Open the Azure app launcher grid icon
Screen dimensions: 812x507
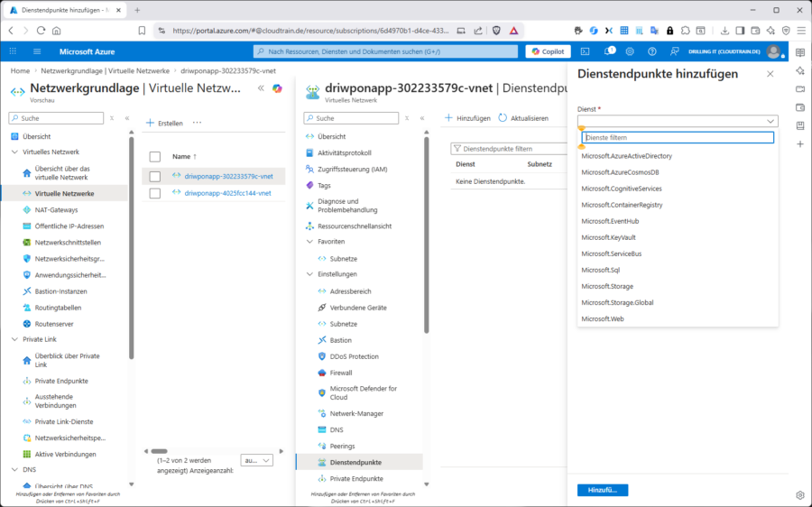click(13, 51)
